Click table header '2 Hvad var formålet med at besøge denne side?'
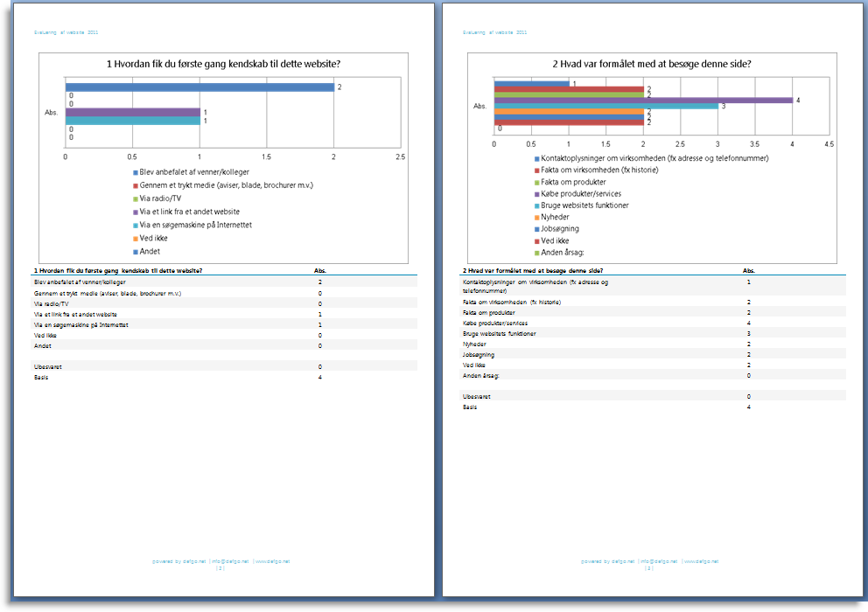The height and width of the screenshot is (612, 868). (533, 270)
